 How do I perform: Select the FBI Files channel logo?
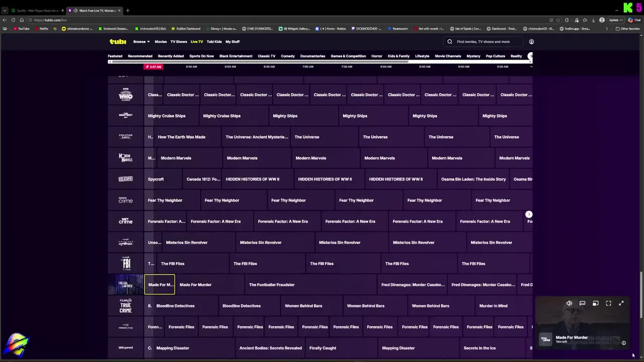click(126, 263)
